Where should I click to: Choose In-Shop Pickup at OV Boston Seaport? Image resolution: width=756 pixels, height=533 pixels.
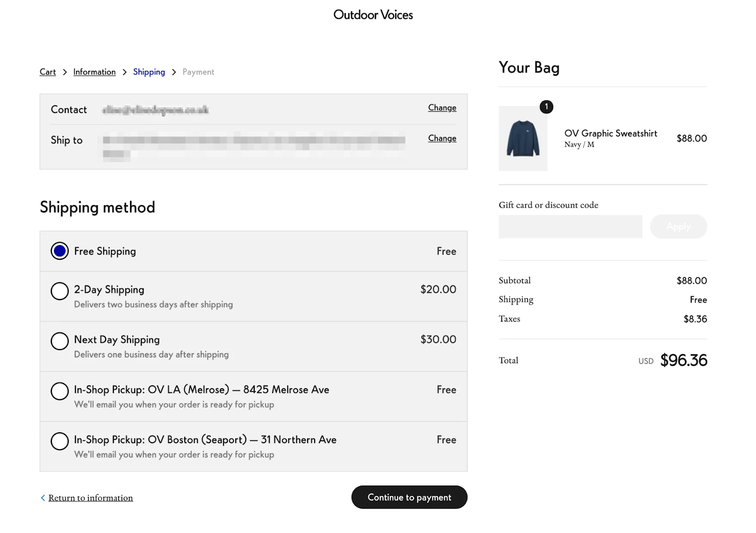(60, 441)
